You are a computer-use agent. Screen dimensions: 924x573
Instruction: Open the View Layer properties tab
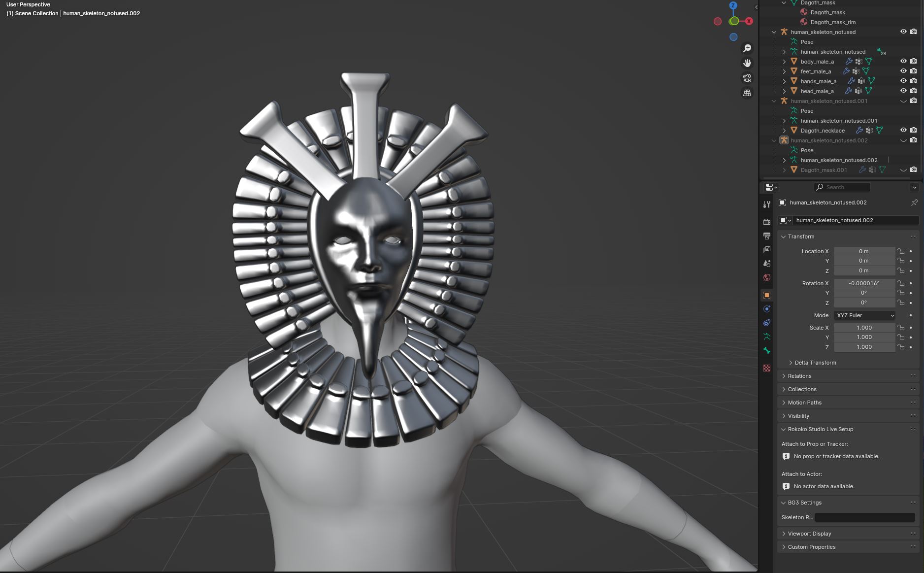(767, 250)
